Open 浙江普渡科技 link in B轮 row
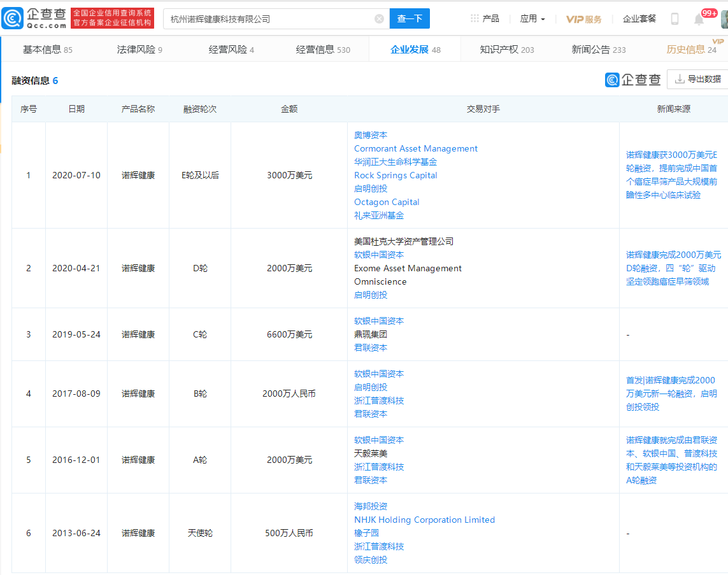728x575 pixels. tap(379, 401)
